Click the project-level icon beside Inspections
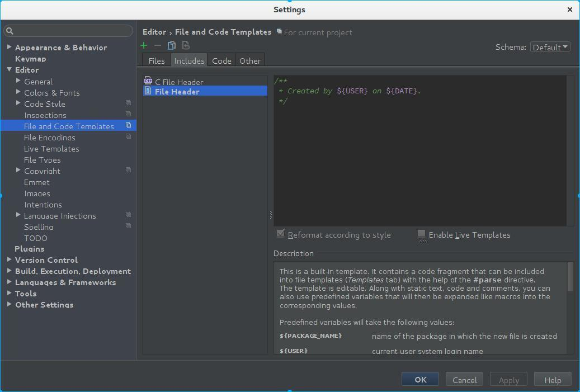Viewport: 580px width, 392px height. (128, 114)
